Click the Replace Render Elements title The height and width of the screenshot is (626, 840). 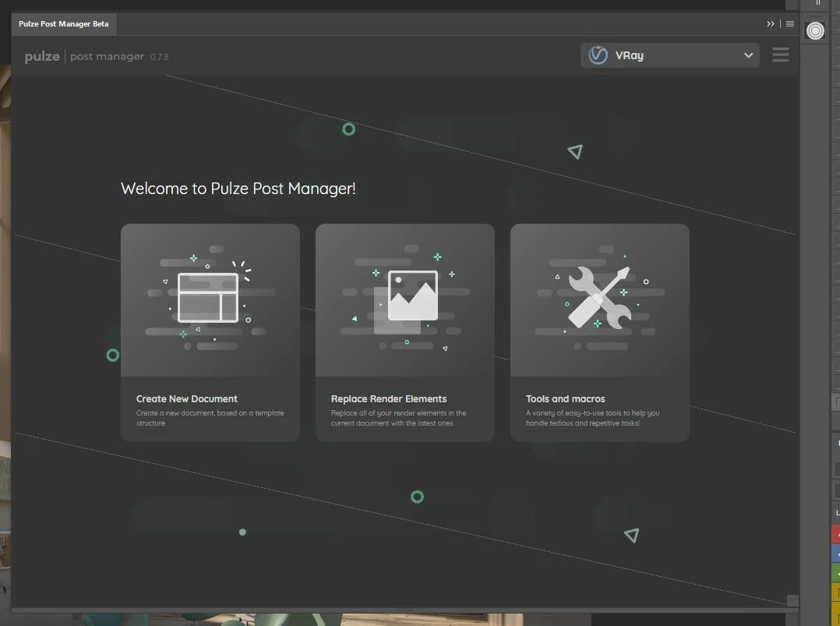(x=389, y=399)
